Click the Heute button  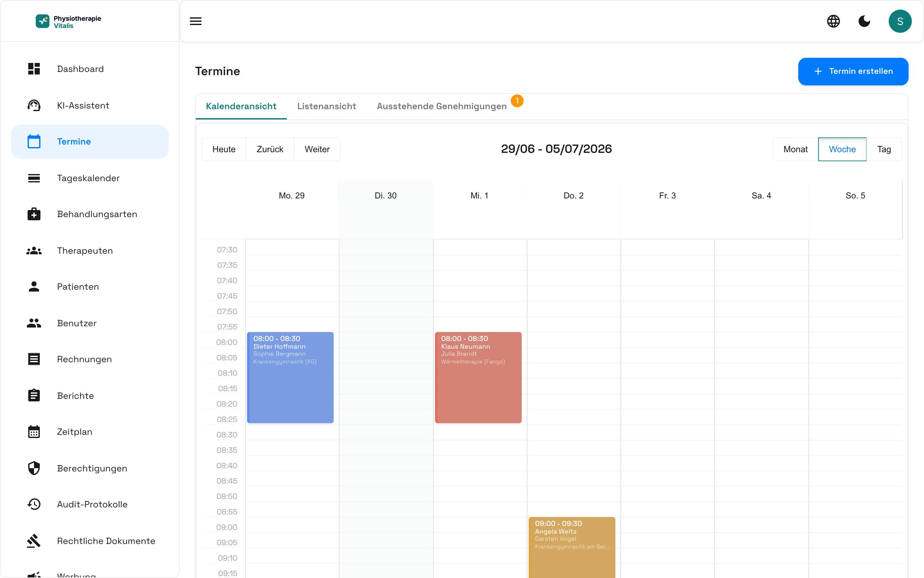(224, 149)
